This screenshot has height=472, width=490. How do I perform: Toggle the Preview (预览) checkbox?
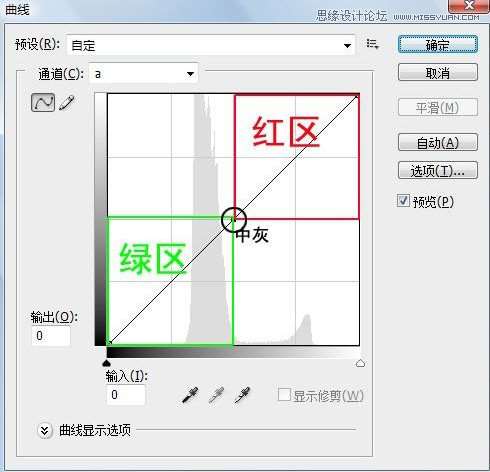403,201
